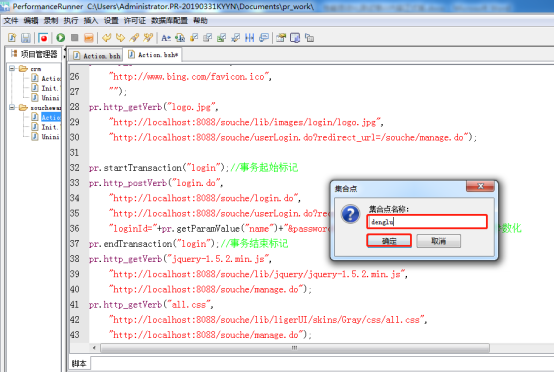The height and width of the screenshot is (372, 554).
Task: Open the 数据库配置 menu
Action: (169, 21)
